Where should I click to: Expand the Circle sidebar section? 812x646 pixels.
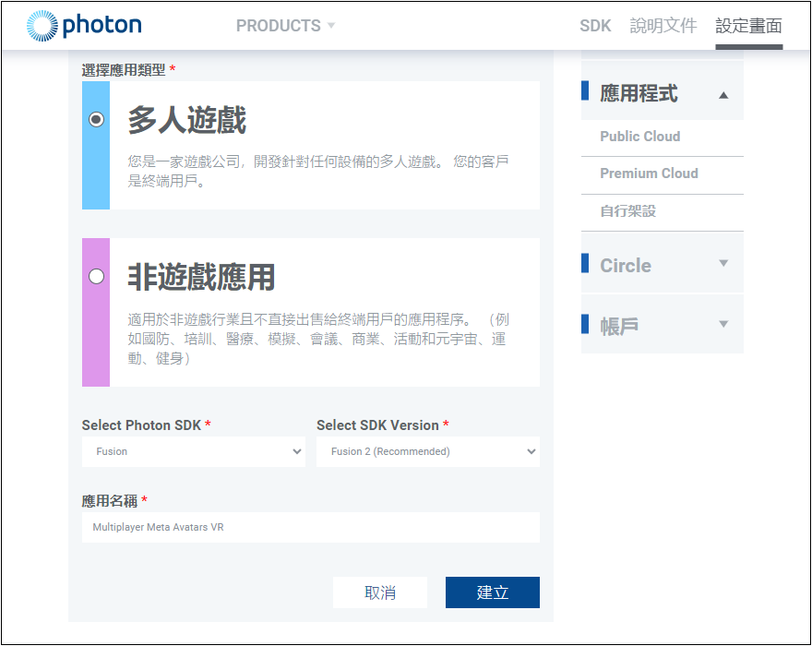(x=663, y=264)
